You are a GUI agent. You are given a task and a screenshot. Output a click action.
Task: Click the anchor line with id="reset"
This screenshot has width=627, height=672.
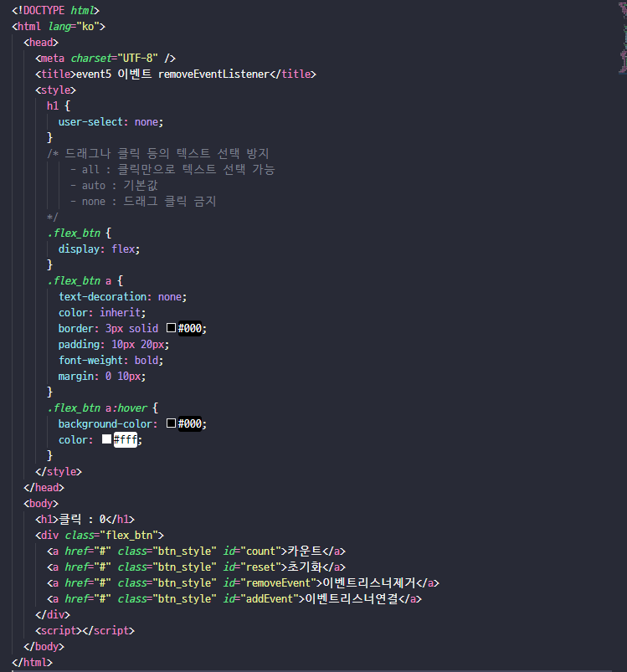(196, 567)
